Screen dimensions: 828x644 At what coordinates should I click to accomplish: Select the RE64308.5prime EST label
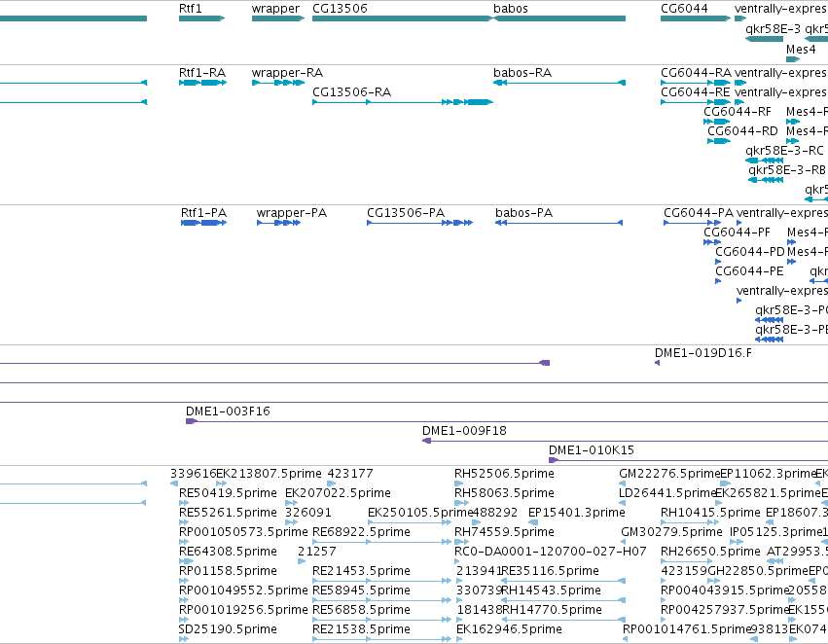228,553
